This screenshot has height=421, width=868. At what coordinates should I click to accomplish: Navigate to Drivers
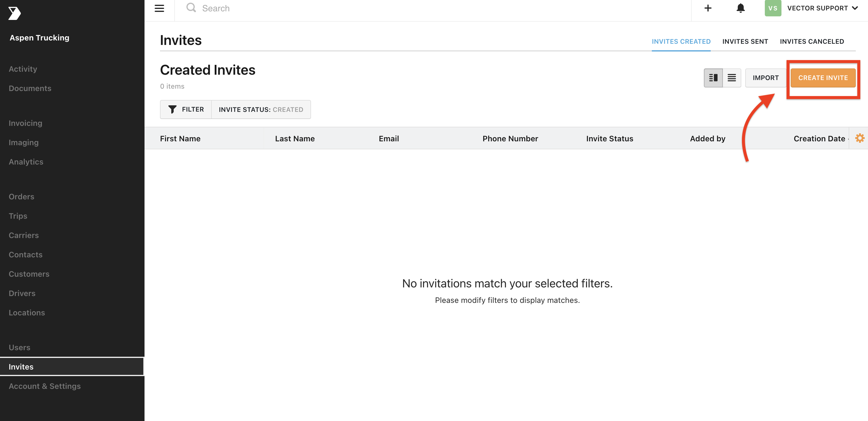pos(22,293)
